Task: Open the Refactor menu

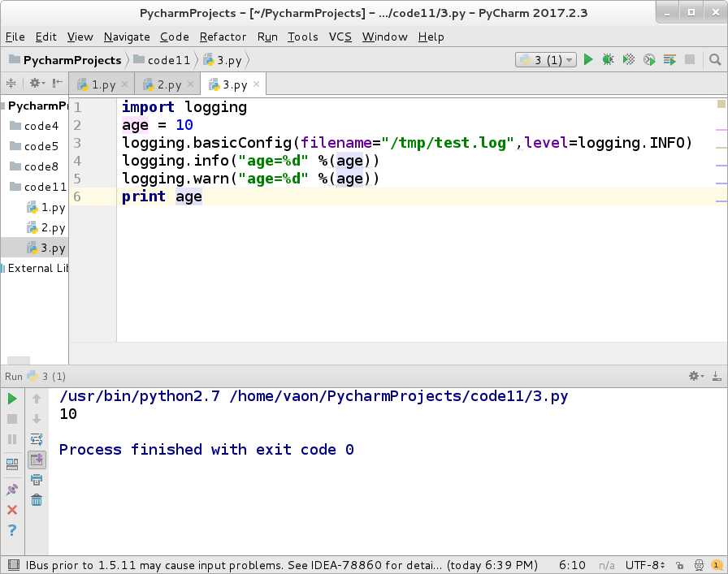Action: pos(223,37)
